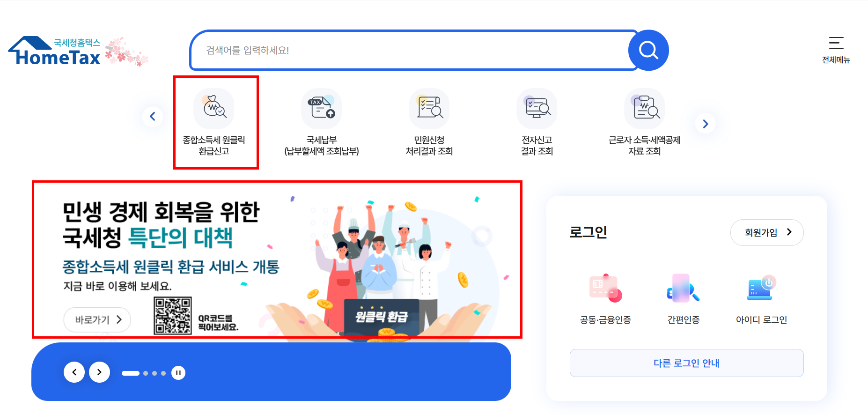This screenshot has width=868, height=415.
Task: Go to previous banner slide
Action: pos(74,372)
